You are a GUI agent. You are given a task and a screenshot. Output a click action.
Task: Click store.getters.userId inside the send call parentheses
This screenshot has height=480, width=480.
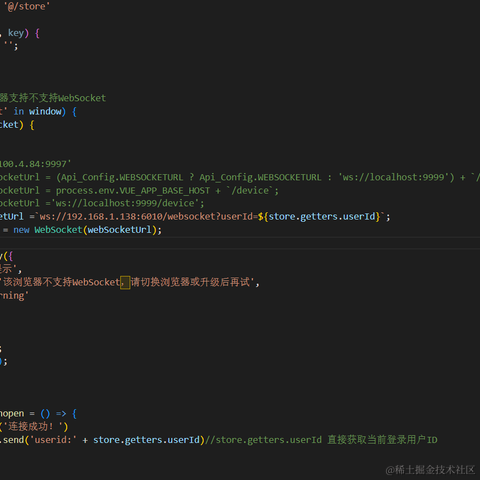pos(146,440)
